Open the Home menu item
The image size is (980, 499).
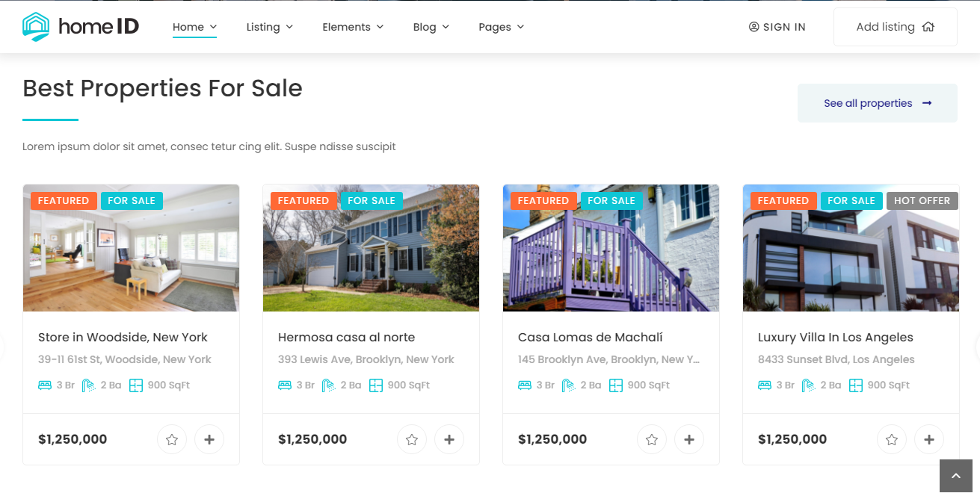194,27
